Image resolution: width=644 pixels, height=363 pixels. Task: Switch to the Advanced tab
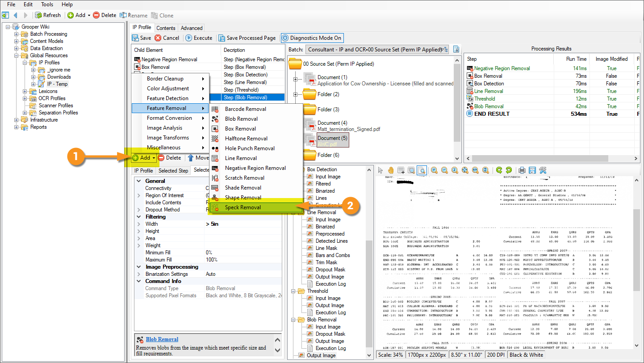(192, 28)
